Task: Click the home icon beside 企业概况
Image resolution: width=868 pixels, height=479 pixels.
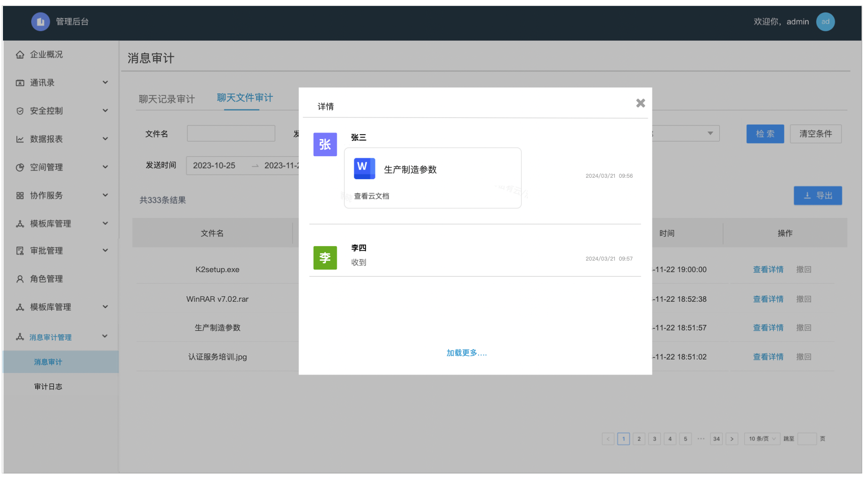Action: [20, 55]
